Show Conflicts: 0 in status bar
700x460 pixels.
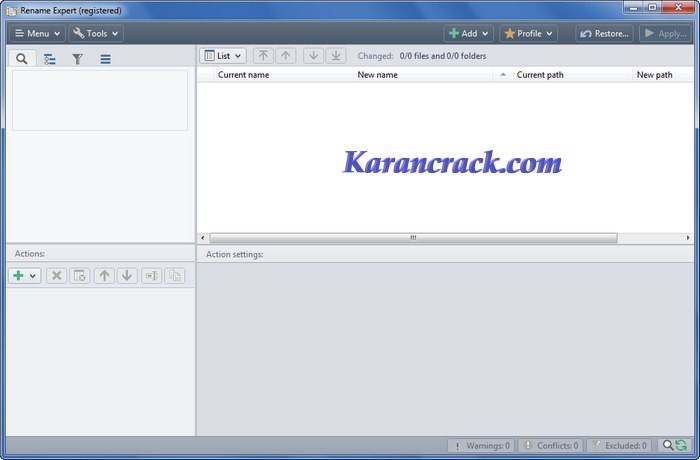coord(551,445)
